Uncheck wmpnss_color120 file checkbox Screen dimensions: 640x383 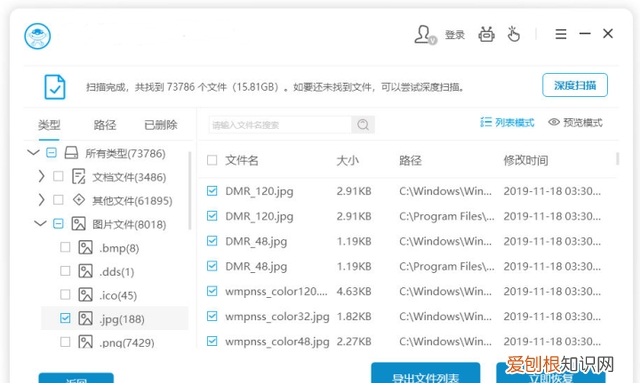tap(212, 291)
